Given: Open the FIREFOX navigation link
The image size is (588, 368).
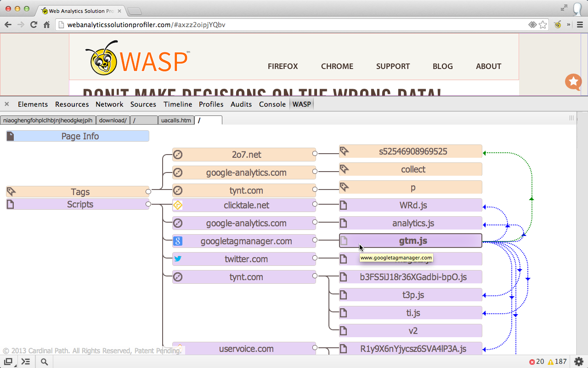Looking at the screenshot, I should pos(283,66).
